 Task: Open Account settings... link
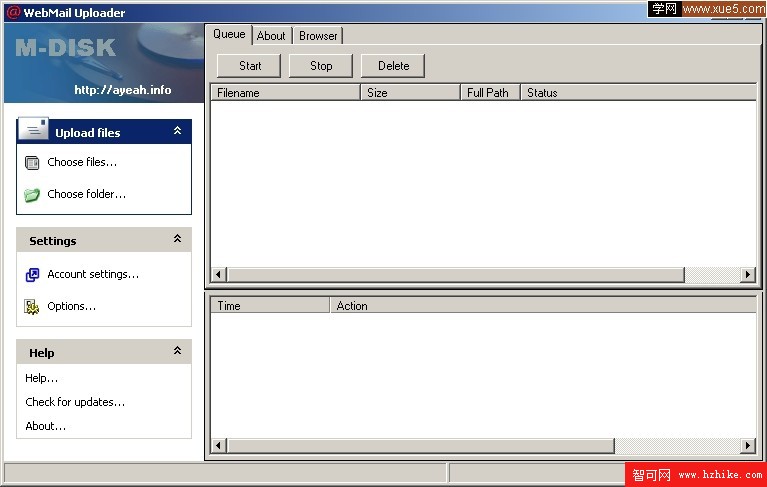93,274
